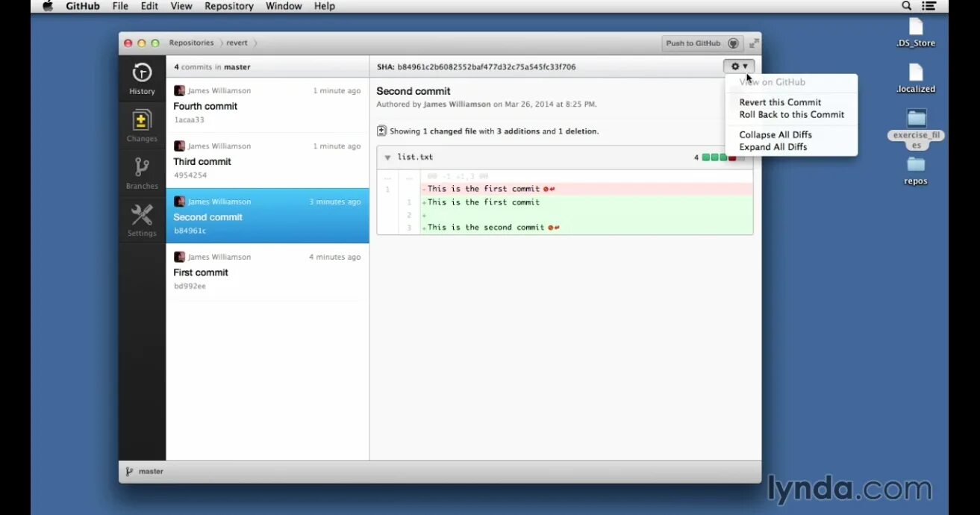980x515 pixels.
Task: Click Repositories breadcrumb
Action: tap(191, 43)
